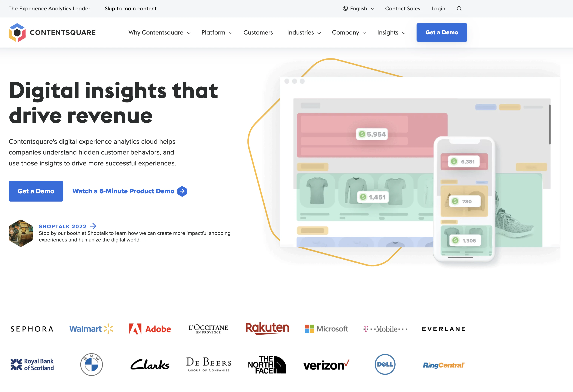Expand the Why Contentsquare menu chevron
573x392 pixels.
coord(189,33)
